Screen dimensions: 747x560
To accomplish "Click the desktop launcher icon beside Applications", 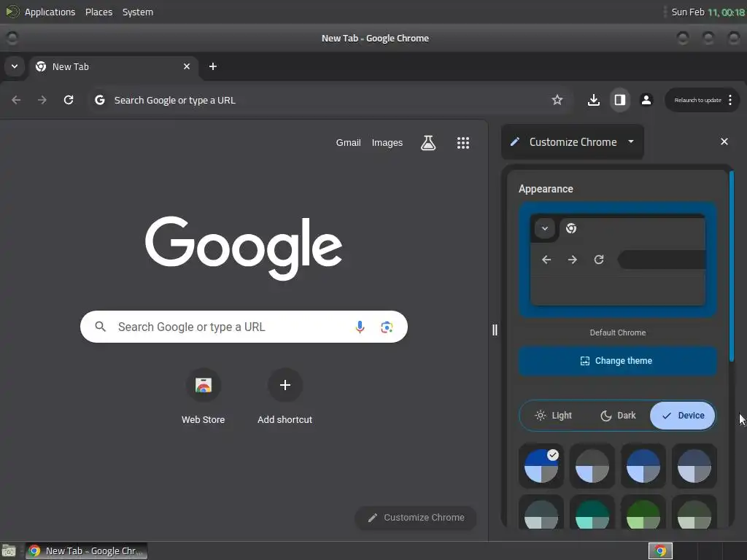I will [x=12, y=12].
